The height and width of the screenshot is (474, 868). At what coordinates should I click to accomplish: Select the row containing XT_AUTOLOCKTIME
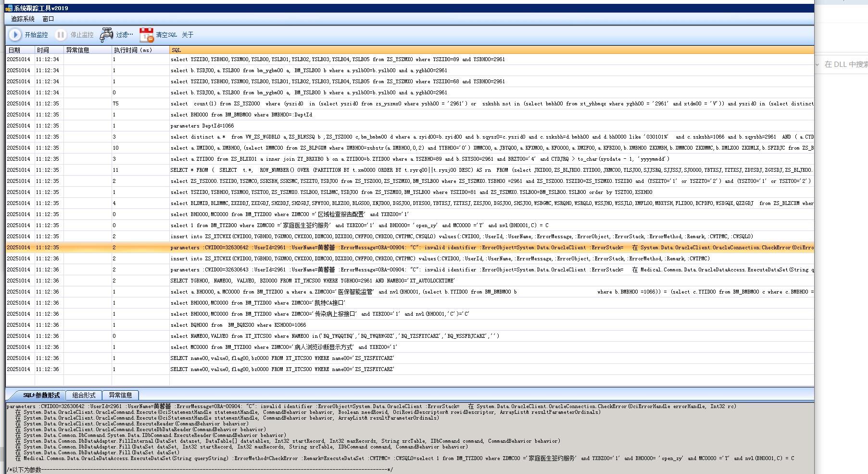point(410,281)
